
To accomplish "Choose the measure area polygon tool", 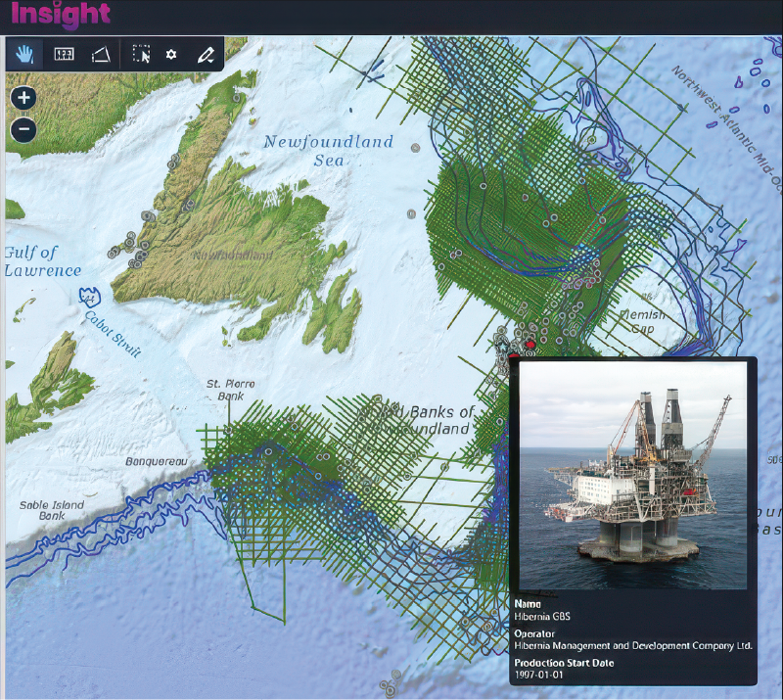I will [x=100, y=55].
